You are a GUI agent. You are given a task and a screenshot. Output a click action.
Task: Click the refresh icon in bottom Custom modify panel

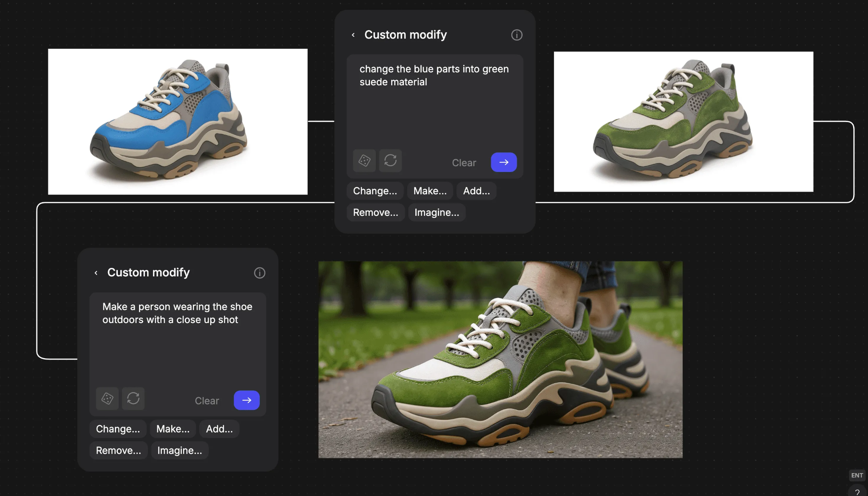coord(134,399)
